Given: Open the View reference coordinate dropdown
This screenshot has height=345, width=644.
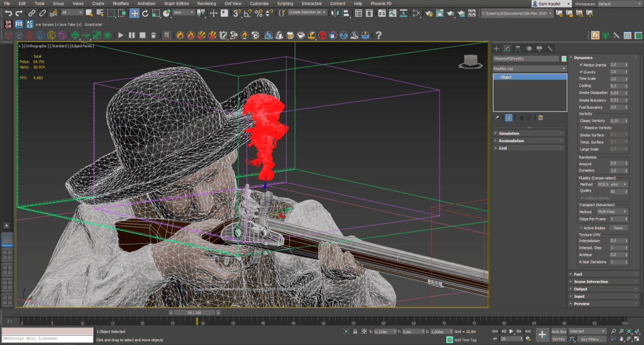Looking at the screenshot, I should 183,13.
